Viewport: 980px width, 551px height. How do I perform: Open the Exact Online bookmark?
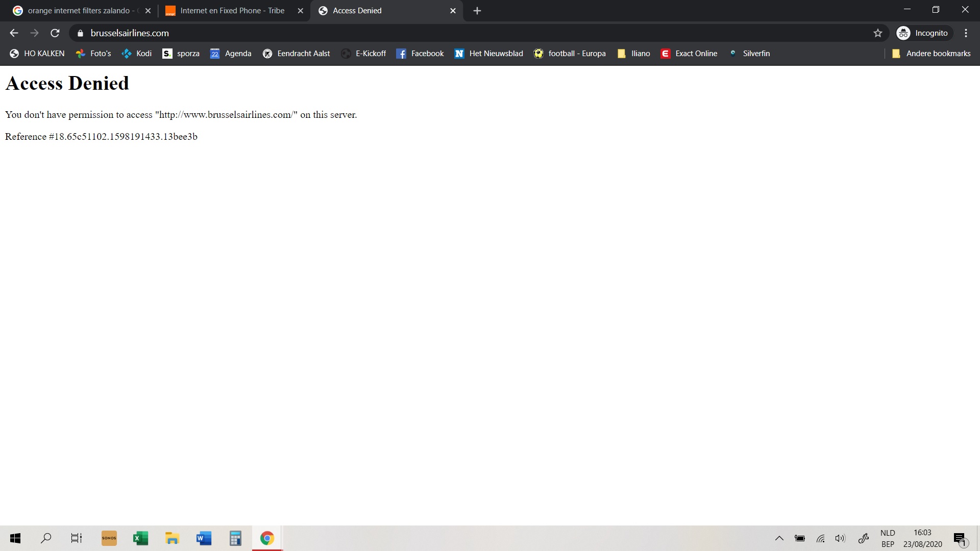coord(689,54)
